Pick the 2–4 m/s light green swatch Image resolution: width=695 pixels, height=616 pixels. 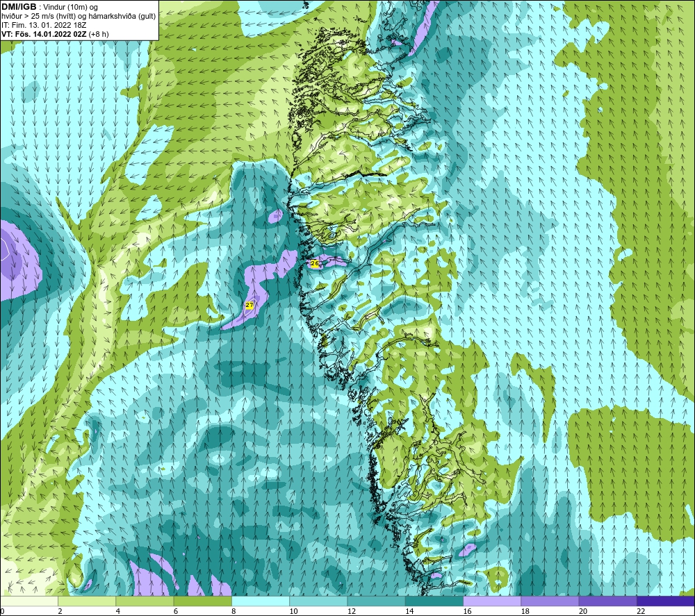[87, 601]
